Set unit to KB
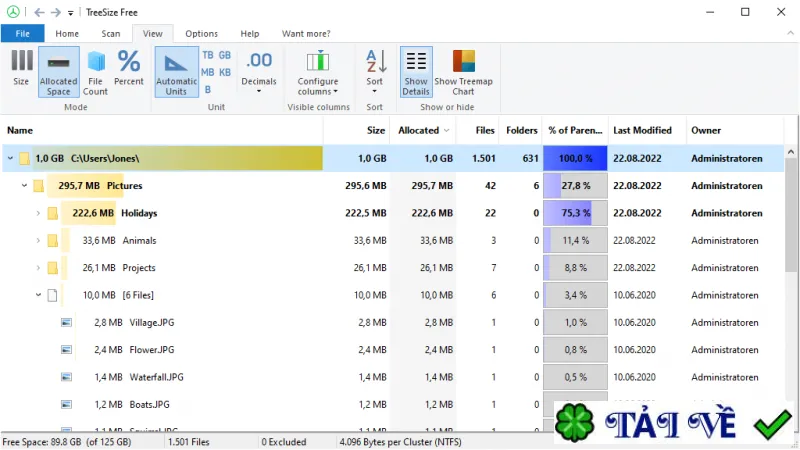This screenshot has height=450, width=800. coord(225,72)
